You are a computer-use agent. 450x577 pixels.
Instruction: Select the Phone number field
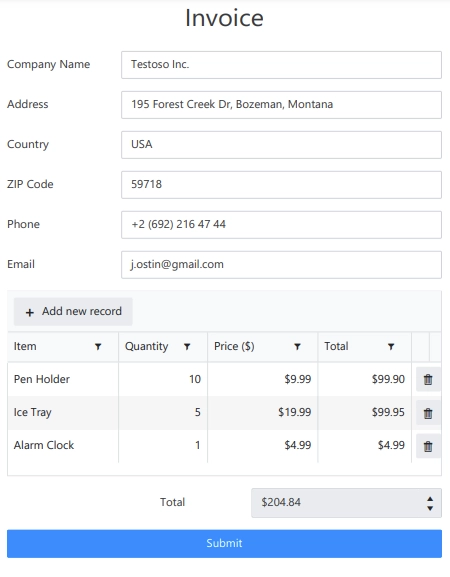281,225
